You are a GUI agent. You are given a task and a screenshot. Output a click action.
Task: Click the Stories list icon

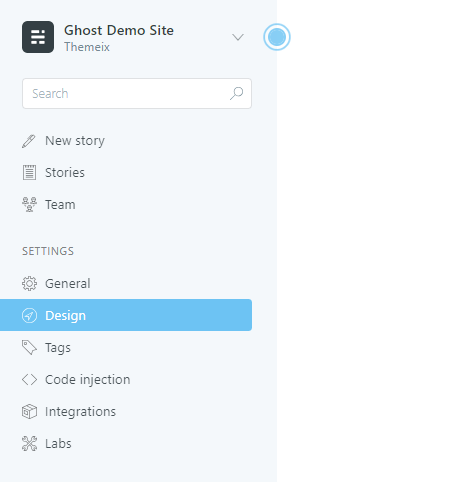(x=29, y=173)
